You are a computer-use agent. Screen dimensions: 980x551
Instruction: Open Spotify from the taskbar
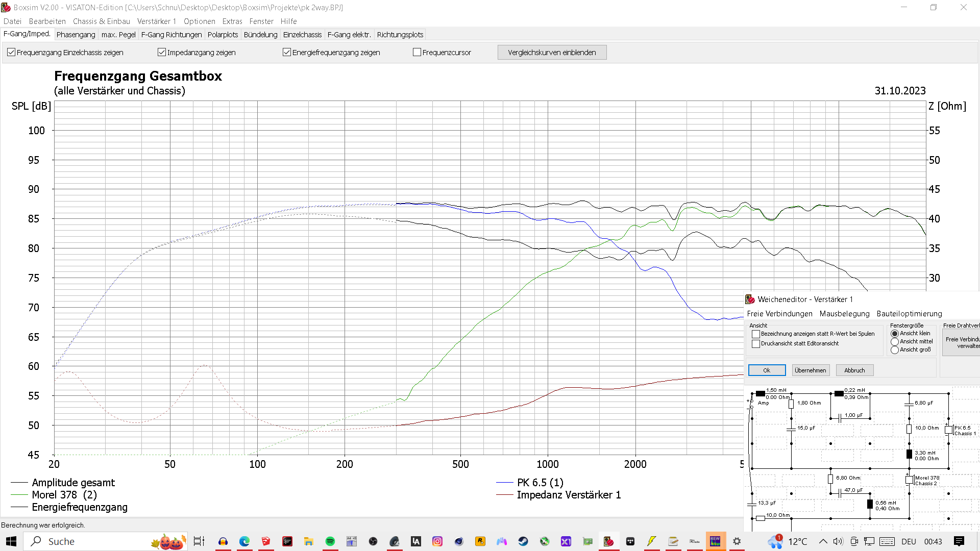[330, 541]
